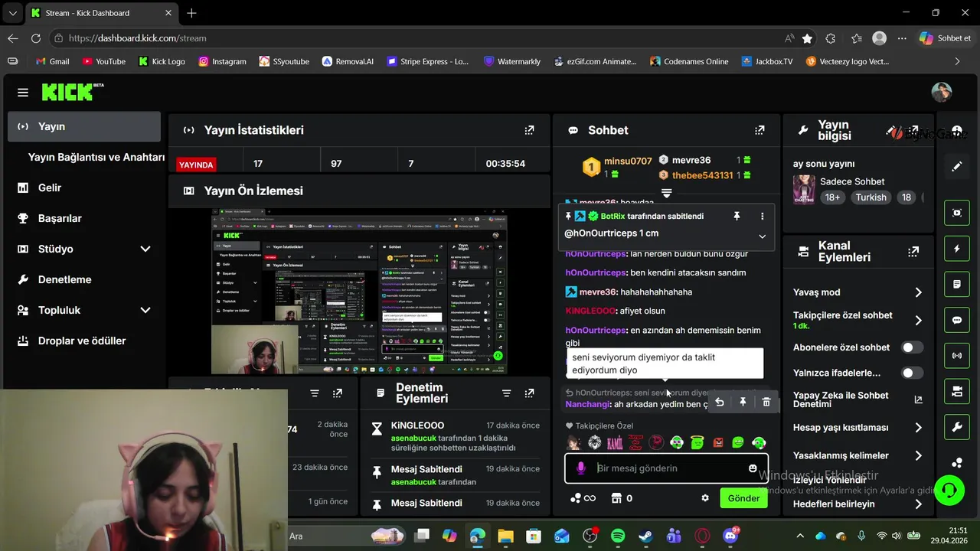Bookmark this page with the star icon
Viewport: 980px width, 551px height.
(x=808, y=38)
